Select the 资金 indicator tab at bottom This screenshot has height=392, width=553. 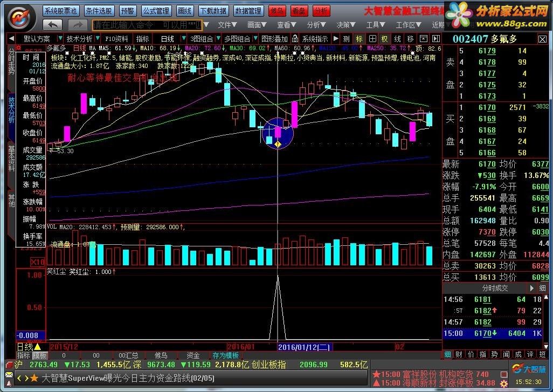(193, 355)
